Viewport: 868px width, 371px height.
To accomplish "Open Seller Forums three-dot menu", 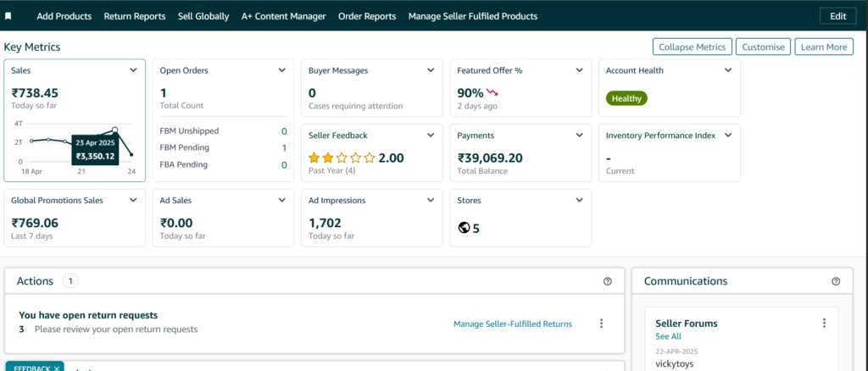I will pyautogui.click(x=824, y=323).
